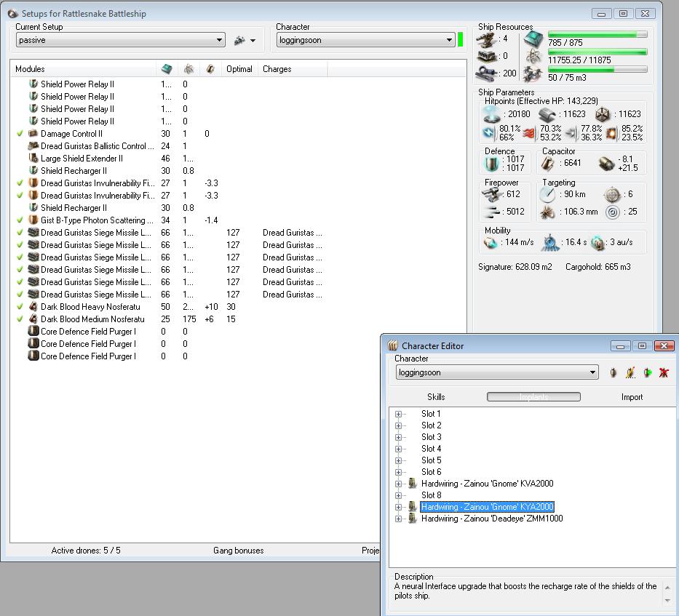Click the CPU usage icon in Ship Resources
The image size is (679, 616).
click(533, 39)
